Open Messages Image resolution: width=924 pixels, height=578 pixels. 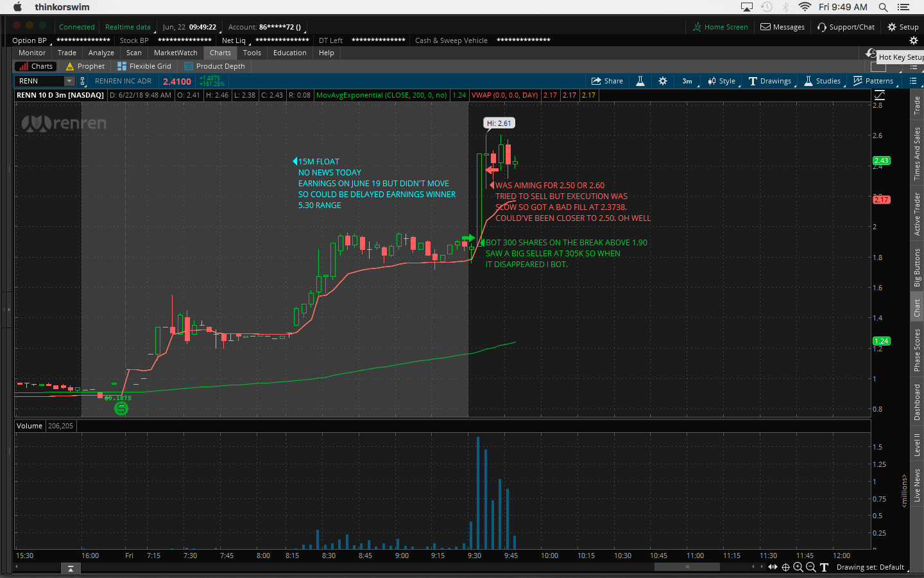coord(782,27)
